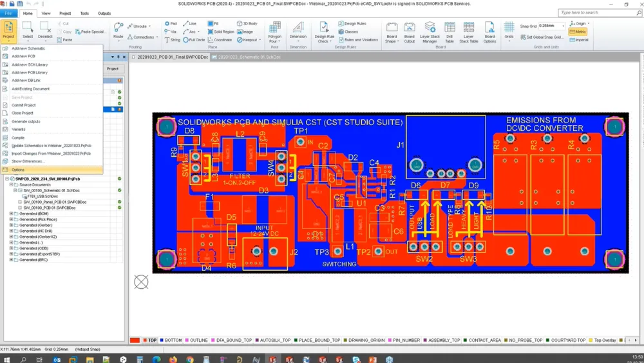
Task: Open FTDI_USB.SchDoc in the project tree
Action: tap(43, 196)
